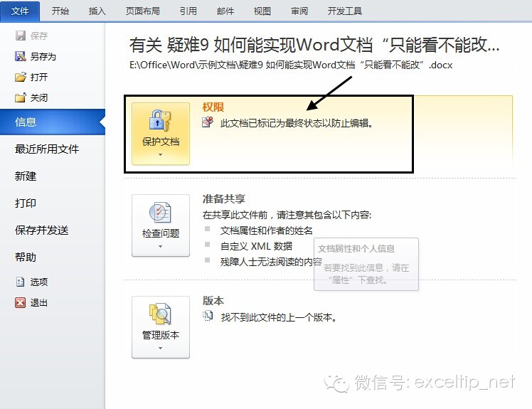
Task: Click the 关闭 label
Action: click(39, 97)
